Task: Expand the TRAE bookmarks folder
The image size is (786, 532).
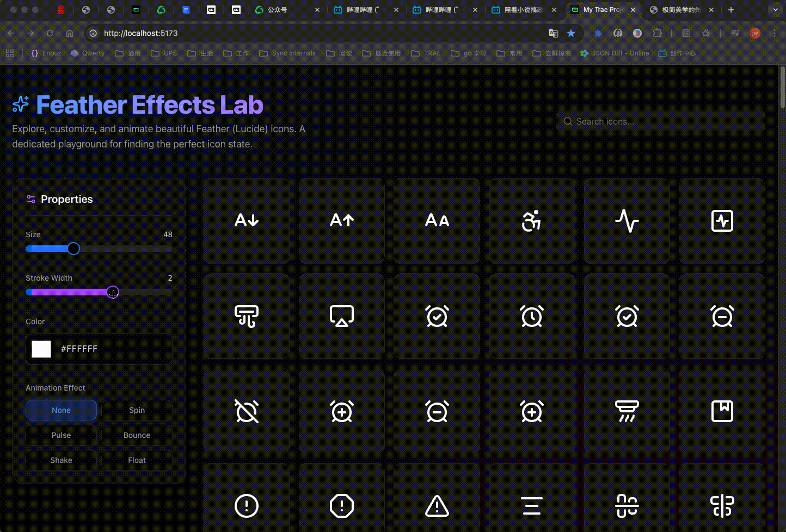Action: click(426, 53)
